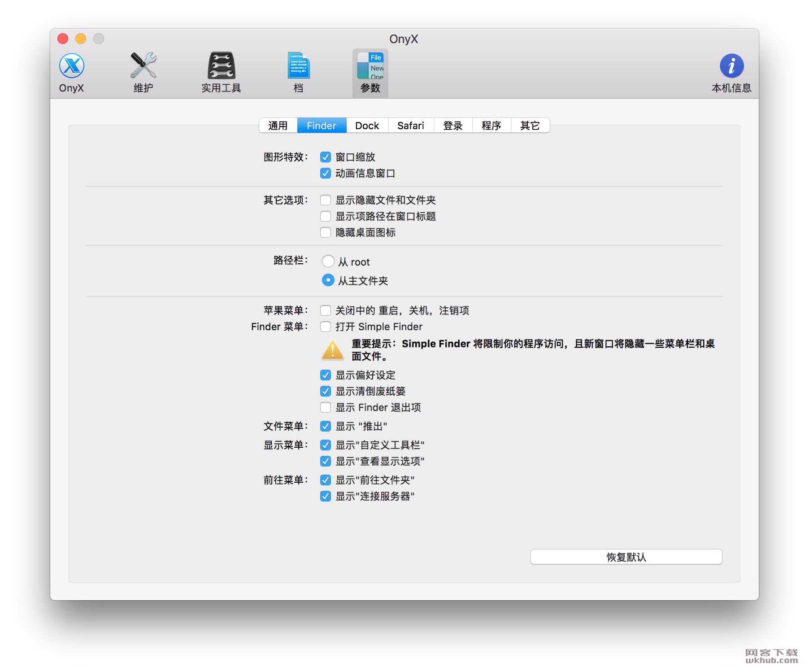
Task: Switch to the 登录 tab
Action: point(453,126)
